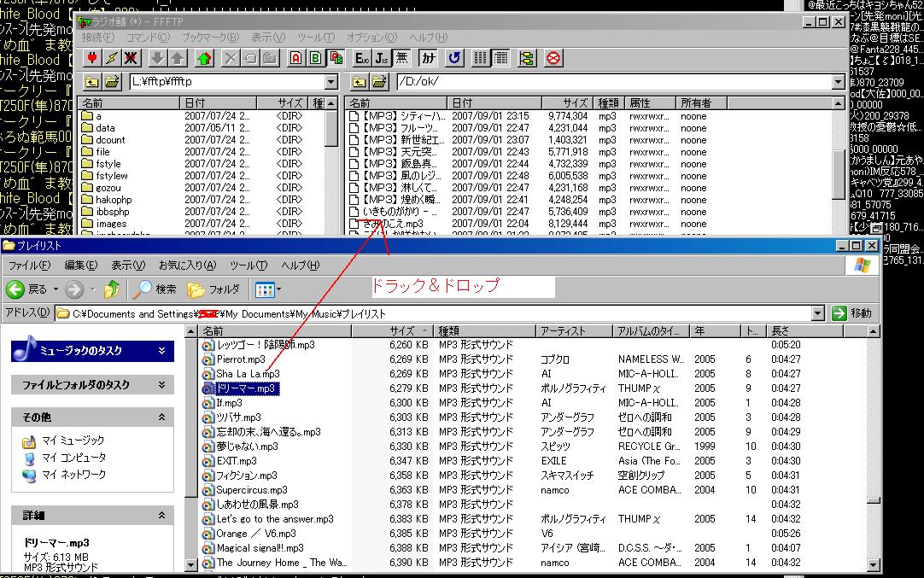Click the refresh file list icon
Image resolution: width=924 pixels, height=578 pixels.
(454, 58)
